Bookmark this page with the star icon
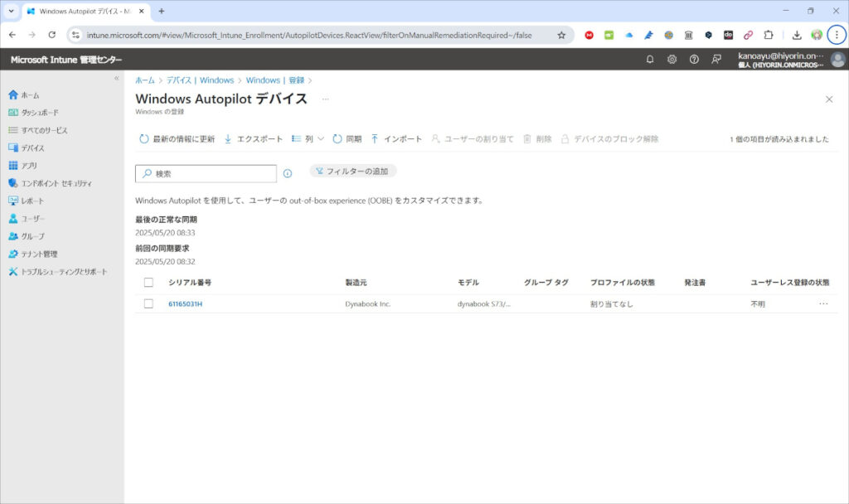 [561, 35]
